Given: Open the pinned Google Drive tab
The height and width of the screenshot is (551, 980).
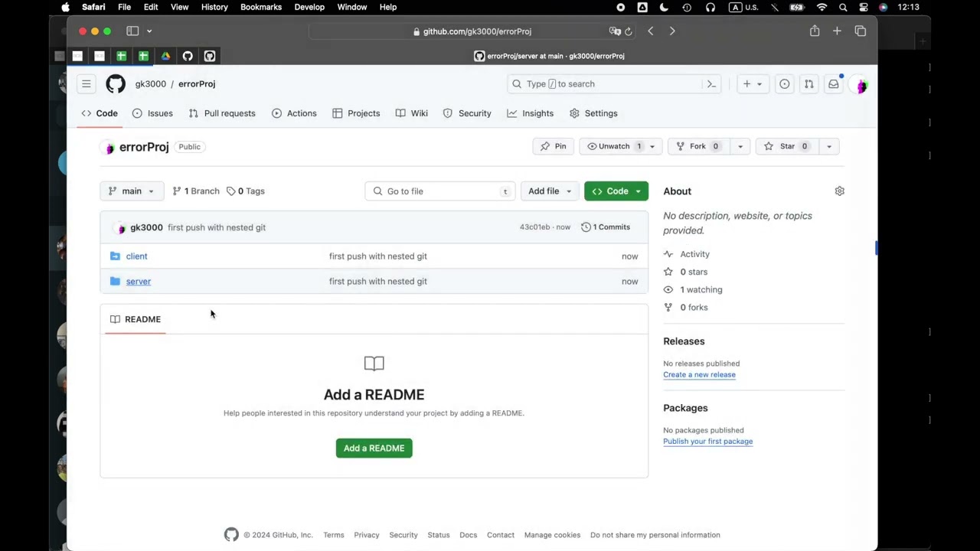Looking at the screenshot, I should click(165, 56).
